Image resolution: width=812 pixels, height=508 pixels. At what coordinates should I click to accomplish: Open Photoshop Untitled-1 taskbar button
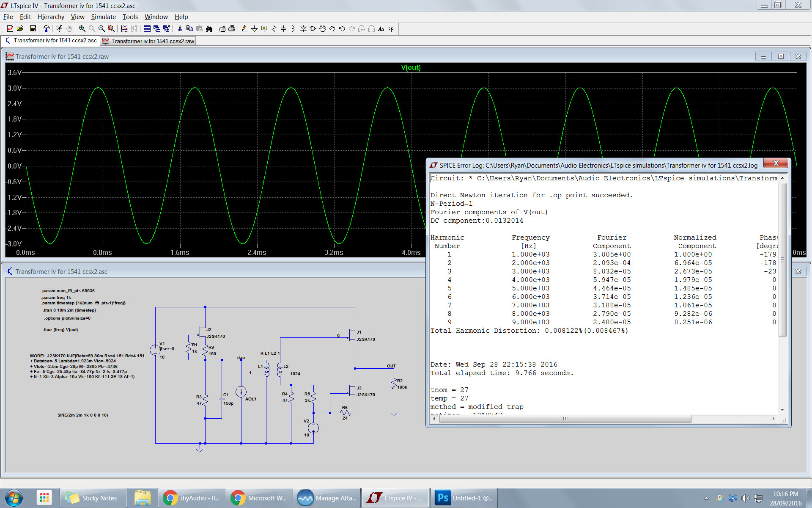[464, 498]
